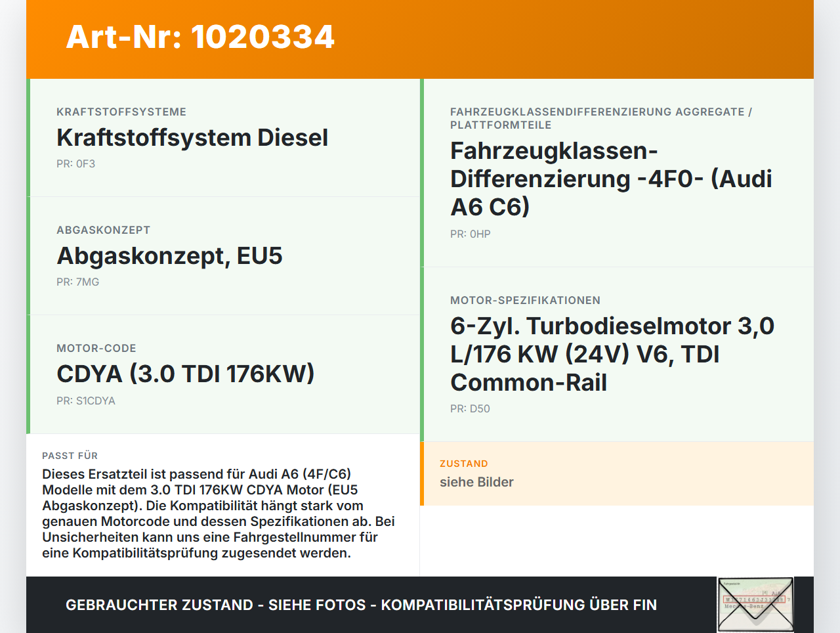This screenshot has height=633, width=840.
Task: Select the PR: 0F3 code
Action: 76,163
